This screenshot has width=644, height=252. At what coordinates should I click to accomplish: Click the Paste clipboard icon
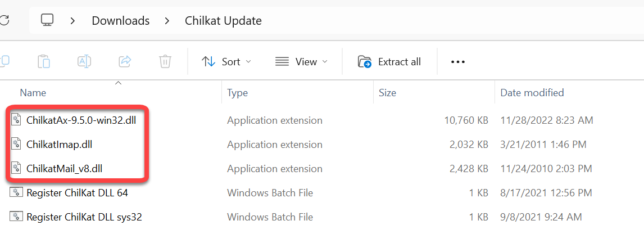[x=44, y=61]
